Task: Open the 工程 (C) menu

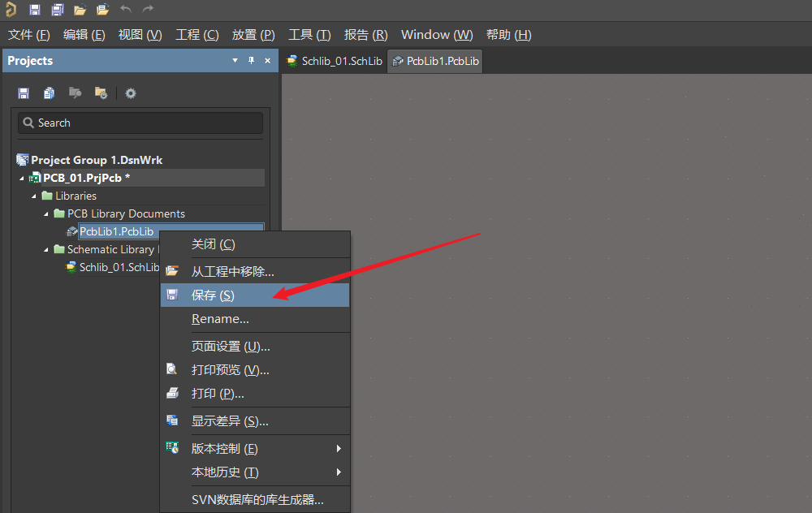Action: point(197,35)
